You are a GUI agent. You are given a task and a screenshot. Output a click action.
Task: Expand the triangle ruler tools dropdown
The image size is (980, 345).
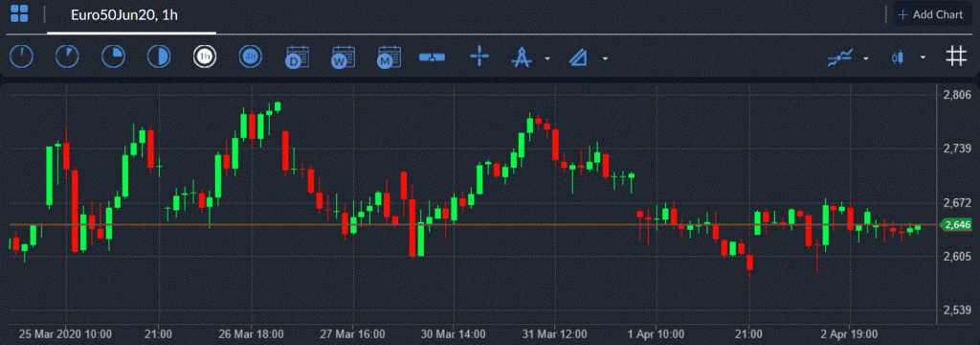coord(605,58)
